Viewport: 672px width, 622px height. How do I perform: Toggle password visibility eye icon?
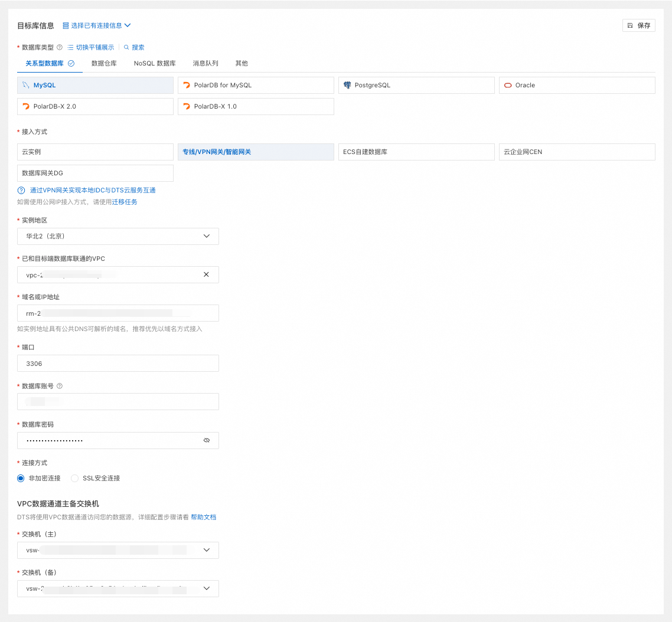207,440
